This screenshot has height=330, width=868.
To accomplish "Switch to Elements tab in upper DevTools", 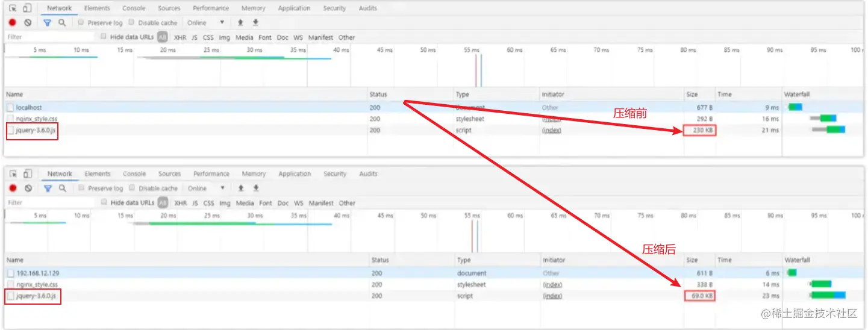I will point(97,8).
